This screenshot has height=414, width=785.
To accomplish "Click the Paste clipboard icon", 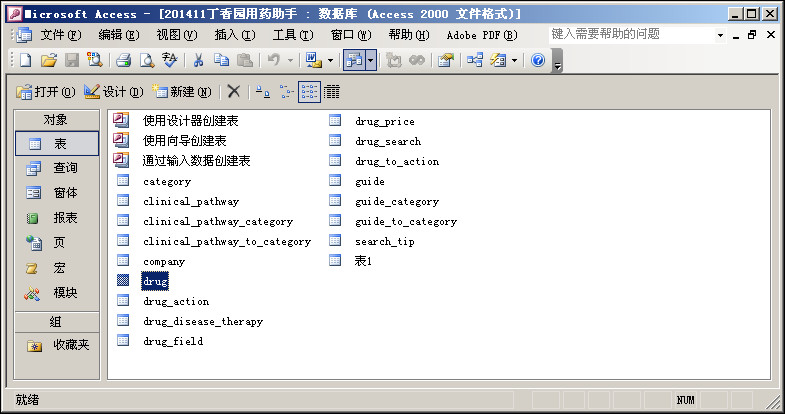I will point(245,61).
